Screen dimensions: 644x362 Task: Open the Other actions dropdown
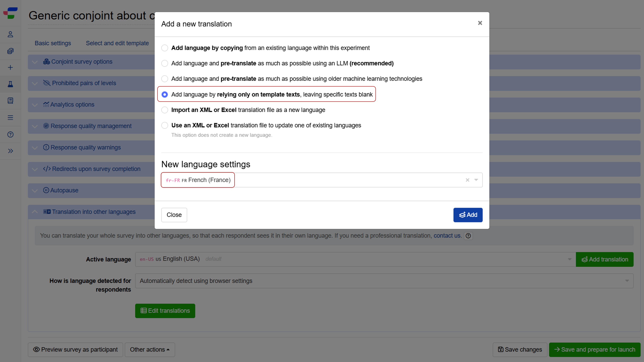149,350
